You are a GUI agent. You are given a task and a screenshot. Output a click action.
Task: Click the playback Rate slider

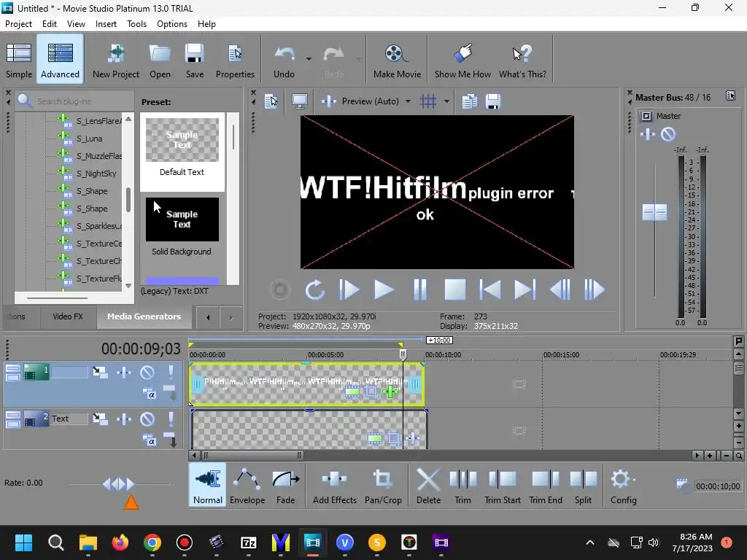point(119,484)
